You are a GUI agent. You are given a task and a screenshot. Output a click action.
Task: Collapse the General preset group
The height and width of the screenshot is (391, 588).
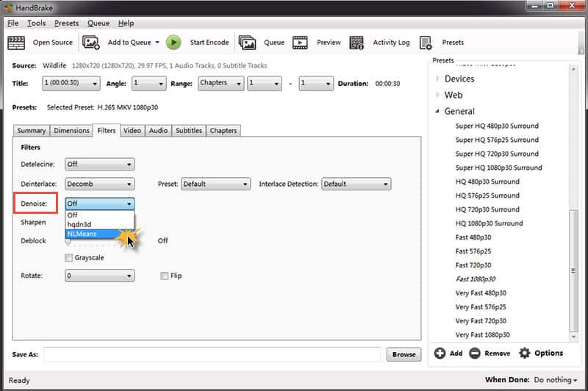[x=437, y=111]
